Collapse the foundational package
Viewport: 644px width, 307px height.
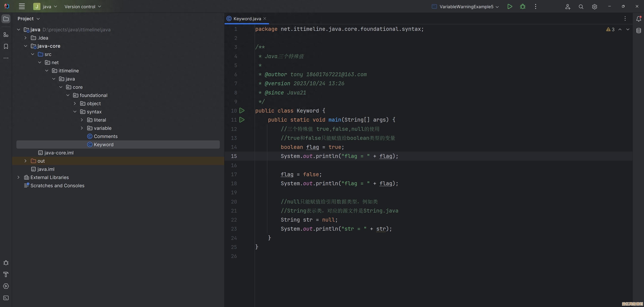click(68, 95)
